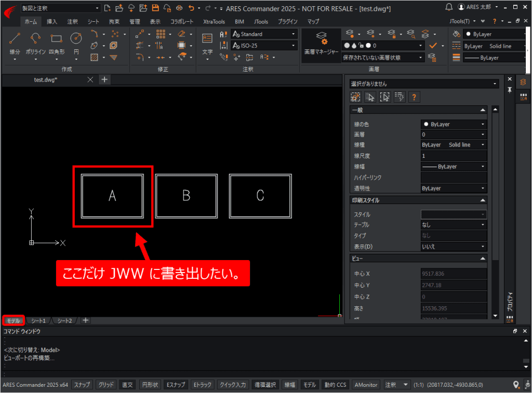Click the fillet tool icon in 修正 panel
The width and height of the screenshot is (532, 393).
click(x=140, y=57)
